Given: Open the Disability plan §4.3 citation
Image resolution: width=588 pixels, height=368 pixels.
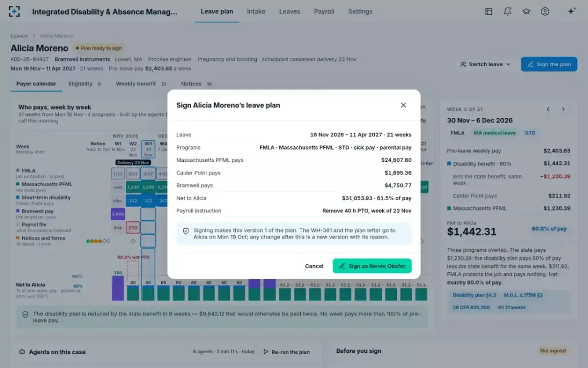Looking at the screenshot, I should (474, 295).
